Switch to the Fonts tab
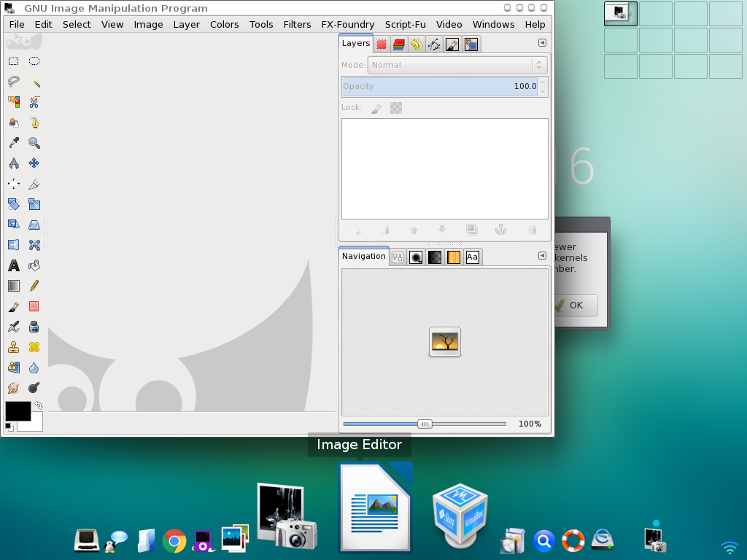747x560 pixels. (x=472, y=257)
